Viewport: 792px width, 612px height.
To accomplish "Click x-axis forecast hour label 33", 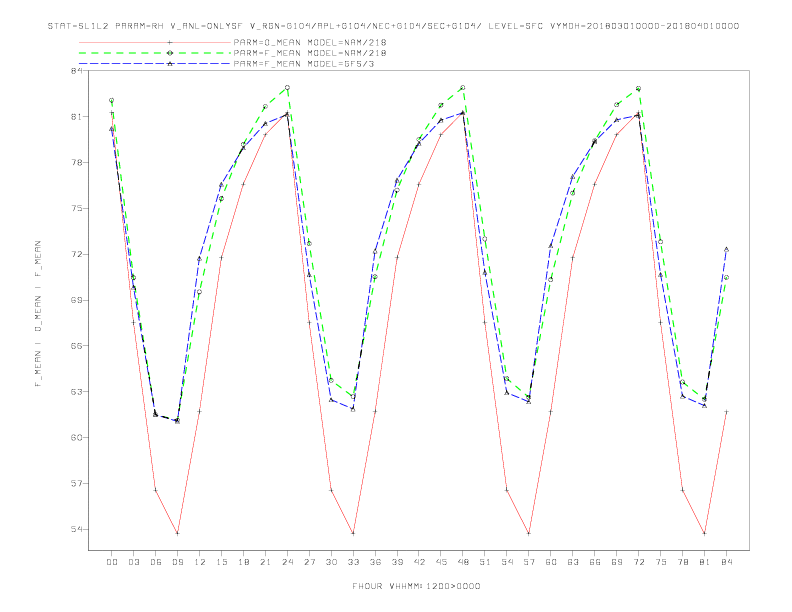I will pyautogui.click(x=353, y=562).
